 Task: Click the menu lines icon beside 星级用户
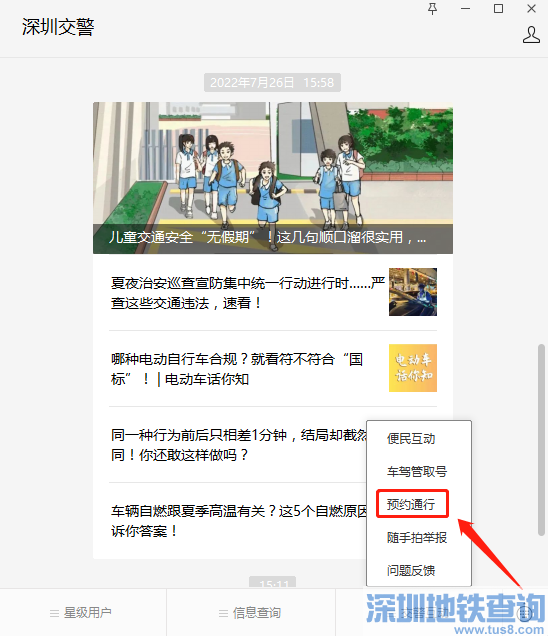click(54, 613)
